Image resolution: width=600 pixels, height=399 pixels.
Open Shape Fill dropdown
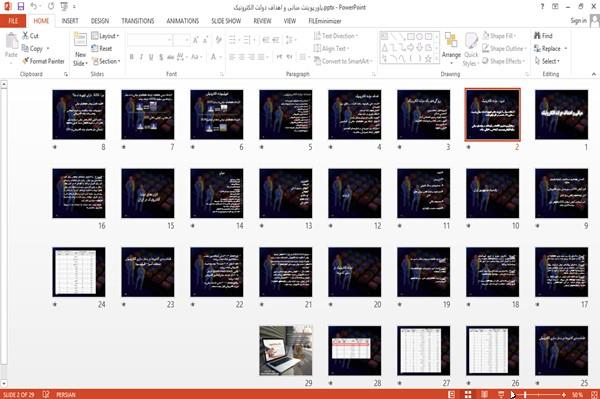(499, 36)
